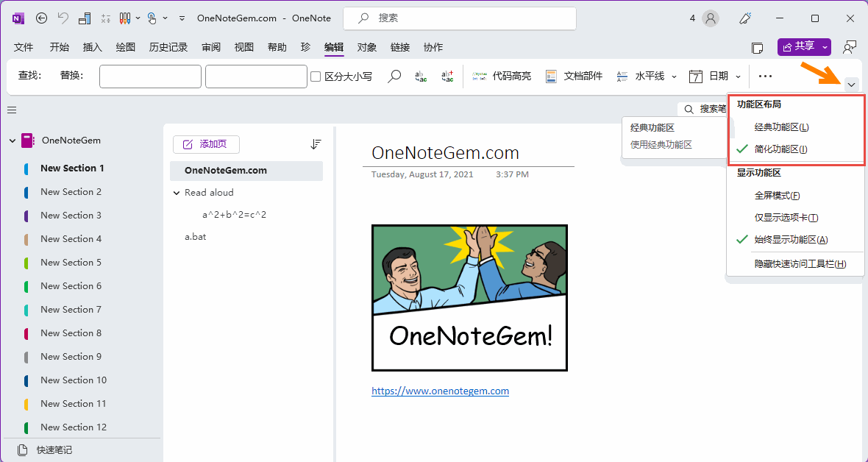The image size is (868, 462).
Task: Click the OneNoteGem notebook icon
Action: 28,141
